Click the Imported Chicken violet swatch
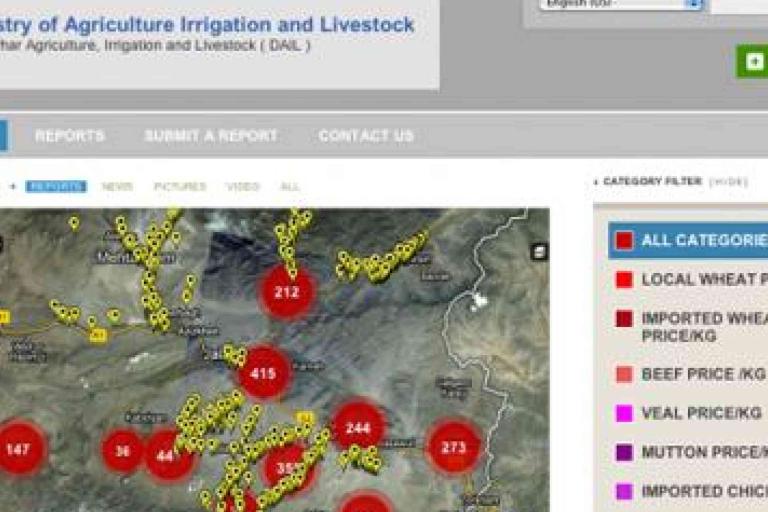Screen dimensions: 768x512 (624, 491)
